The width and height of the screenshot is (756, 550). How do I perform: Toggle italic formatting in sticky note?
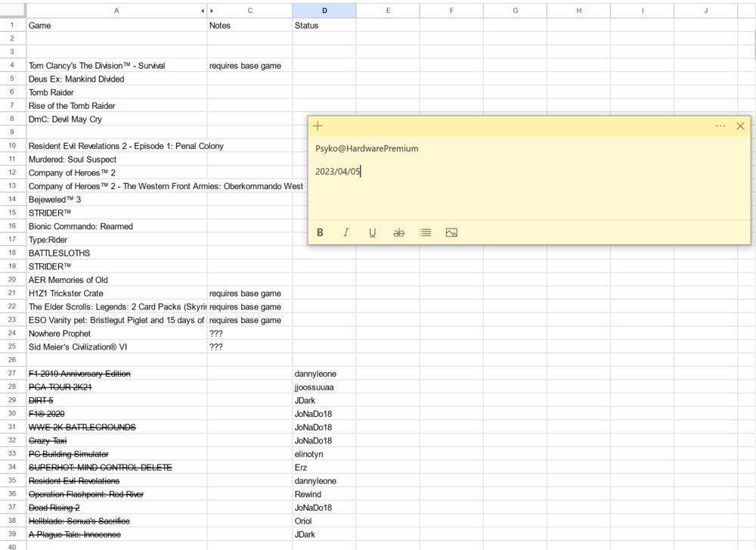pos(346,232)
